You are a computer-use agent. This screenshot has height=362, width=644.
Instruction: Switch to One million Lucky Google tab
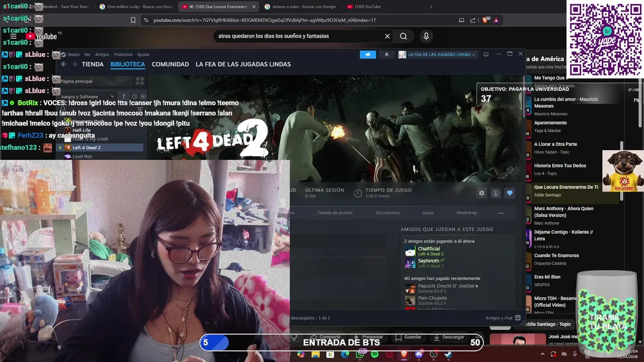136,7
